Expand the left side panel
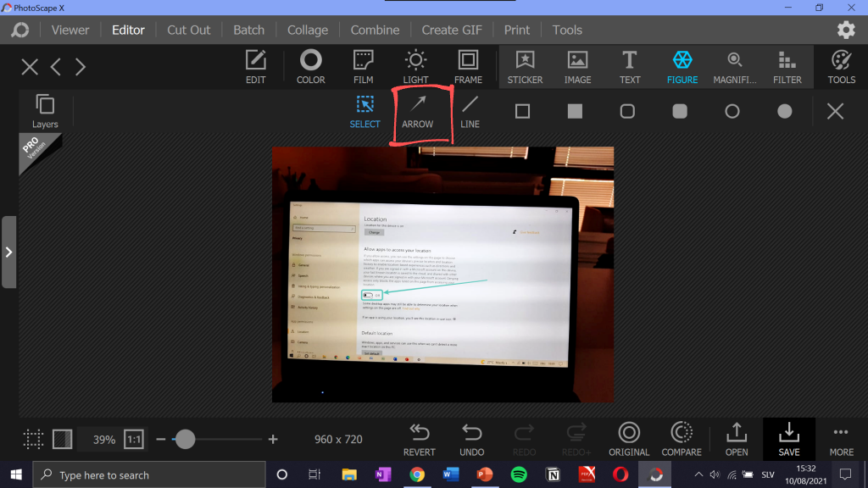 click(8, 252)
